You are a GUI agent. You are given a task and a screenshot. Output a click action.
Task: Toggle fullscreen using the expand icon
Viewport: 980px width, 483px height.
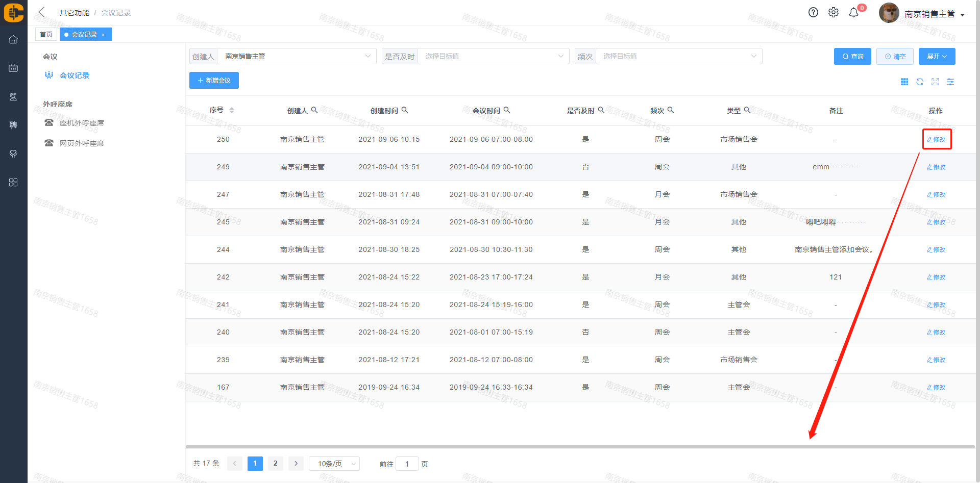coord(935,82)
